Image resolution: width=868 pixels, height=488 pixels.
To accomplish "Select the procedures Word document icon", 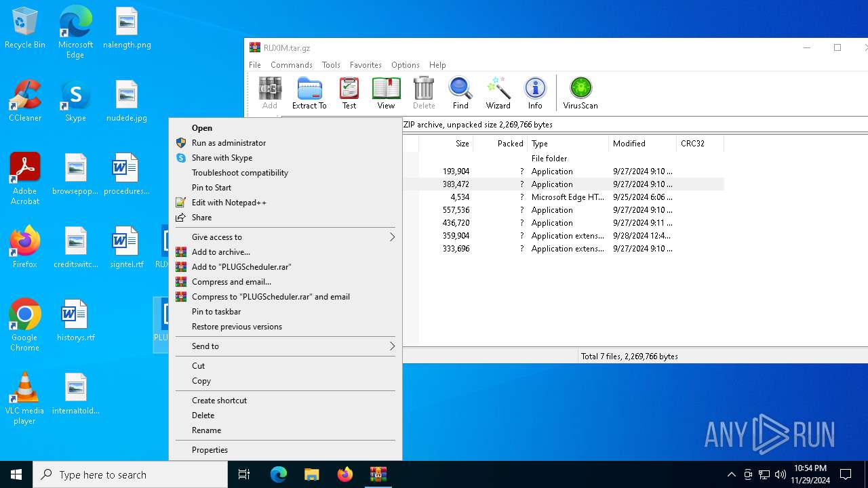I will (127, 175).
